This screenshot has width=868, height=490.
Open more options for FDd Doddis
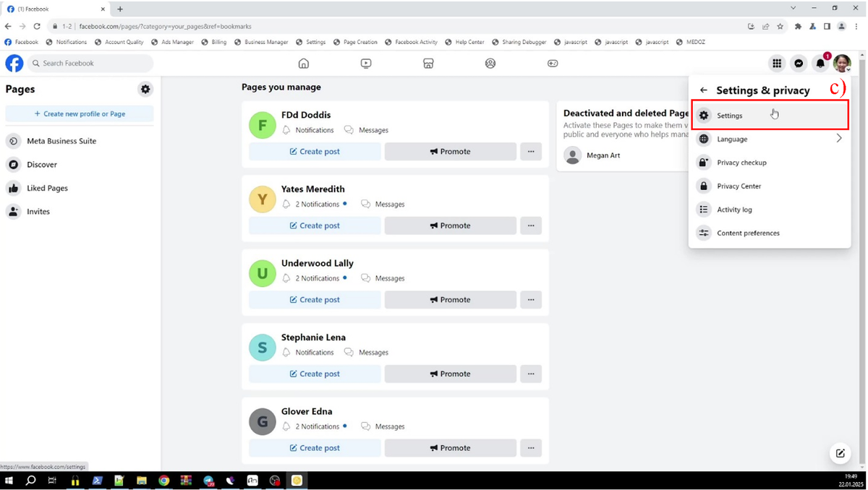[x=531, y=152]
